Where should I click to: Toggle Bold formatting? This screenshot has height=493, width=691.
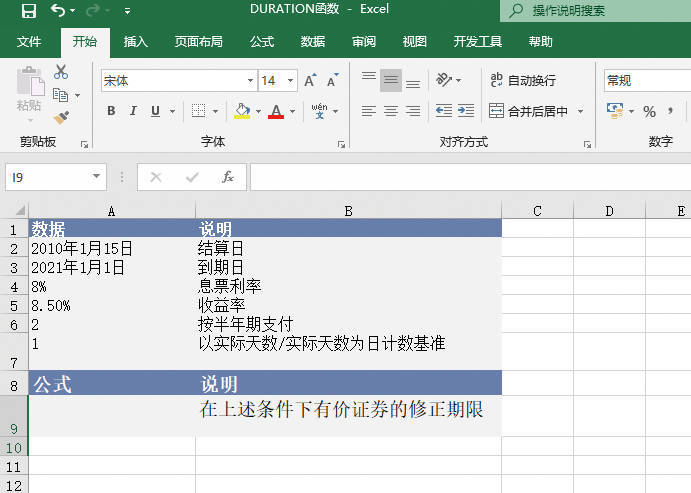111,111
